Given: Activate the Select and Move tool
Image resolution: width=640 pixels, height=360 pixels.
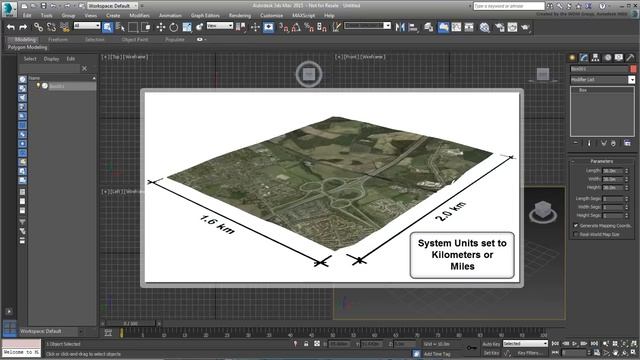Looking at the screenshot, I should coord(161,27).
